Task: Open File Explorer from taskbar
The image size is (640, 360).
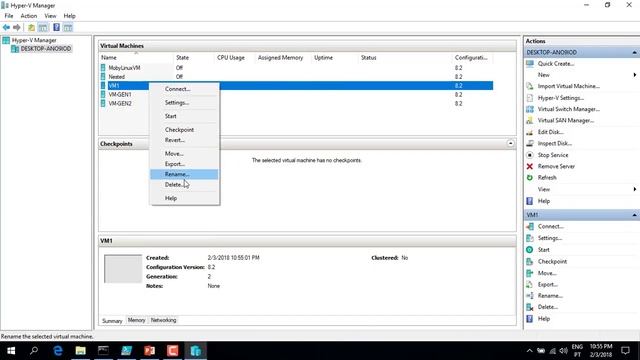Action: tap(81, 351)
